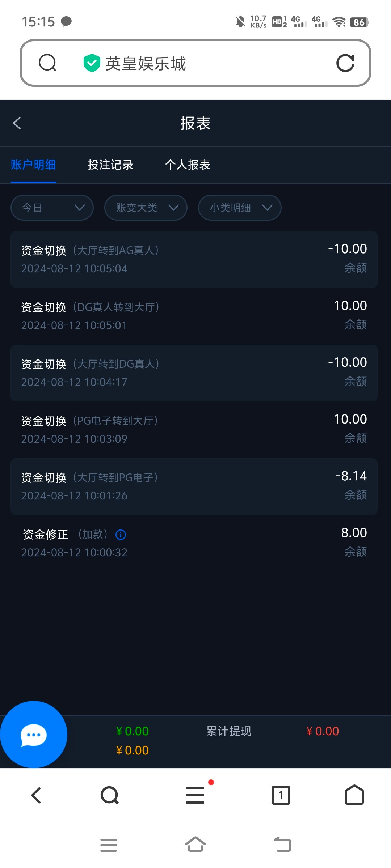Switch to the 个人报表 tab

click(x=188, y=165)
